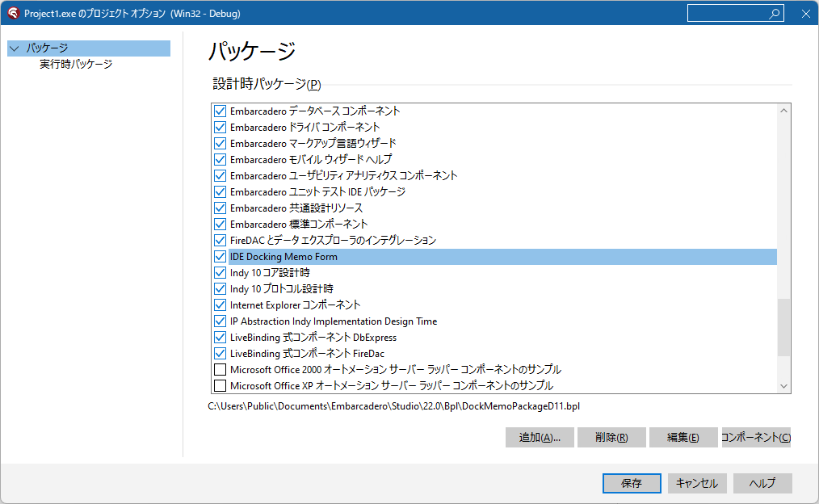Screen dimensions: 819x504
Task: Uncheck IDE Docking Memo Form checkbox
Action: 220,257
